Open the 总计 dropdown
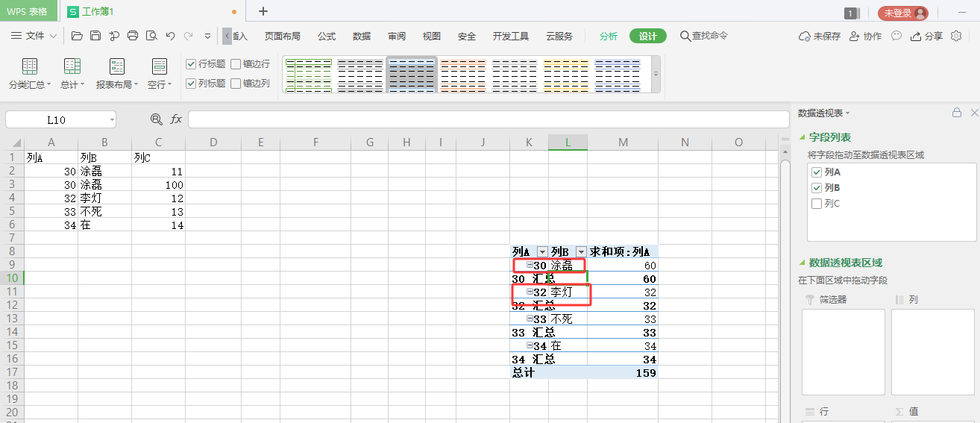 click(x=72, y=74)
